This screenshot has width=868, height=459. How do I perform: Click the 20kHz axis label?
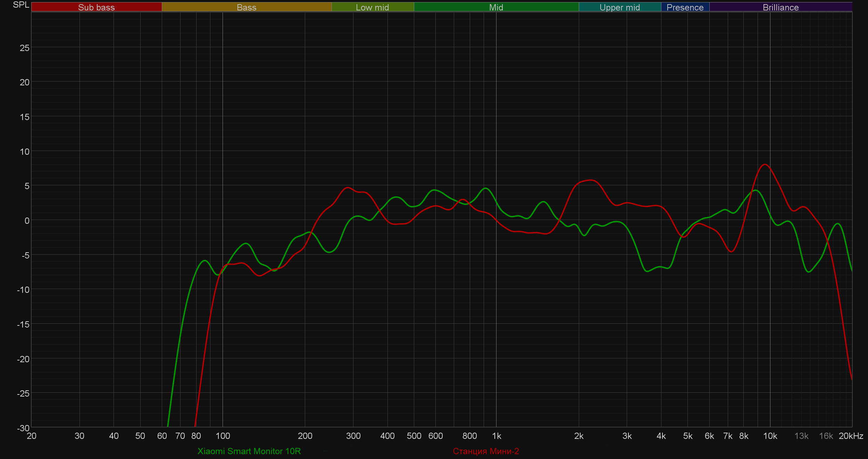point(851,436)
